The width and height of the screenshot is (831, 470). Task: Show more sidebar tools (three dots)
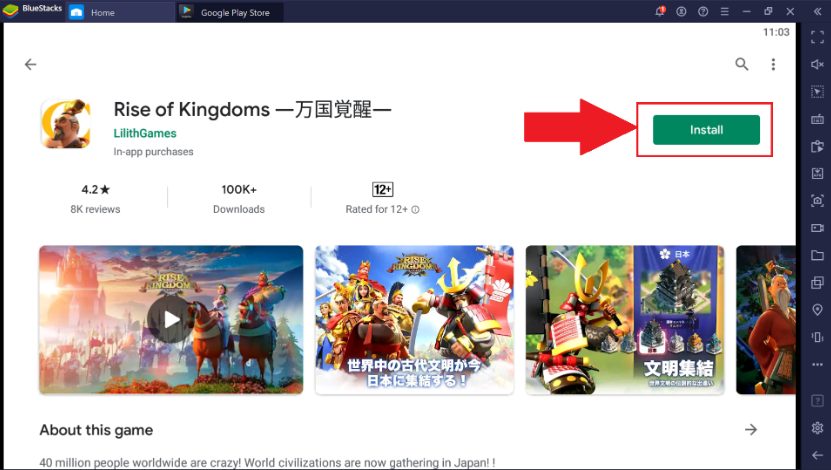817,364
